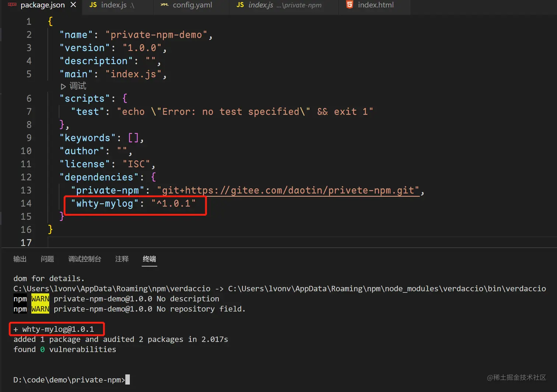Click the "license" key in the editor
Screen dimensions: 557x392
[x=85, y=164]
